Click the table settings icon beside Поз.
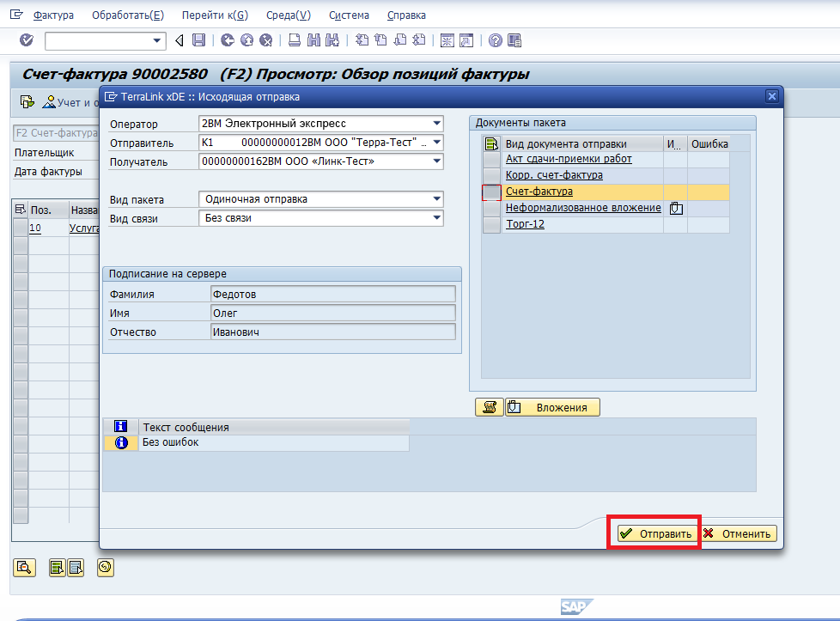The image size is (840, 621). pyautogui.click(x=21, y=210)
